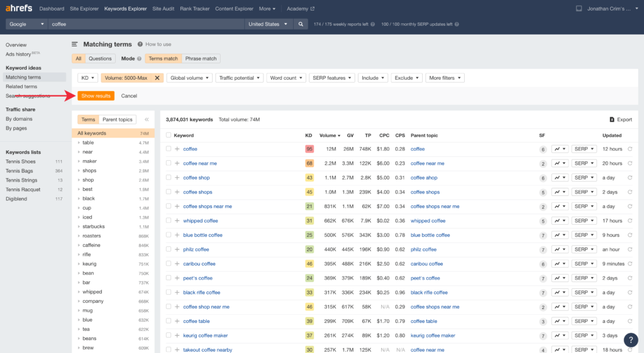644x353 pixels.
Task: Click the monthly SERP updates info icon
Action: click(x=457, y=24)
